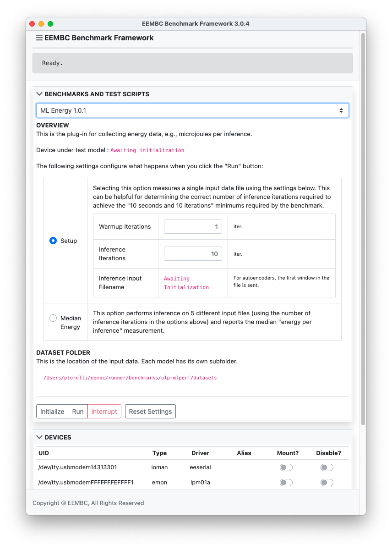
Task: Collapse the Devices section
Action: [x=39, y=437]
